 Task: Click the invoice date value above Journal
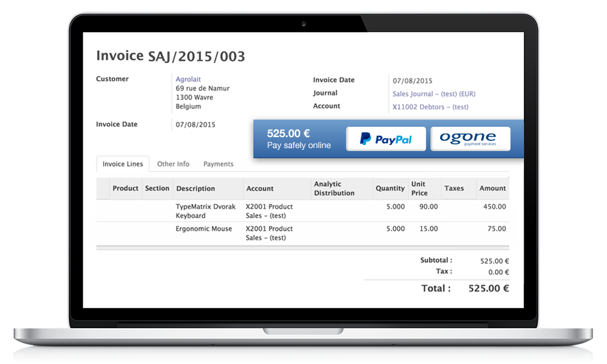tap(412, 81)
